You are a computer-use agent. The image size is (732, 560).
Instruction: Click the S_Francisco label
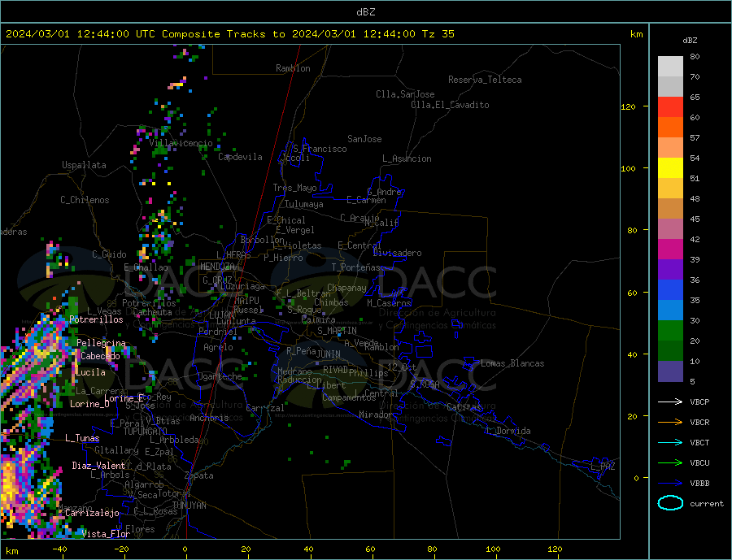[x=320, y=149]
